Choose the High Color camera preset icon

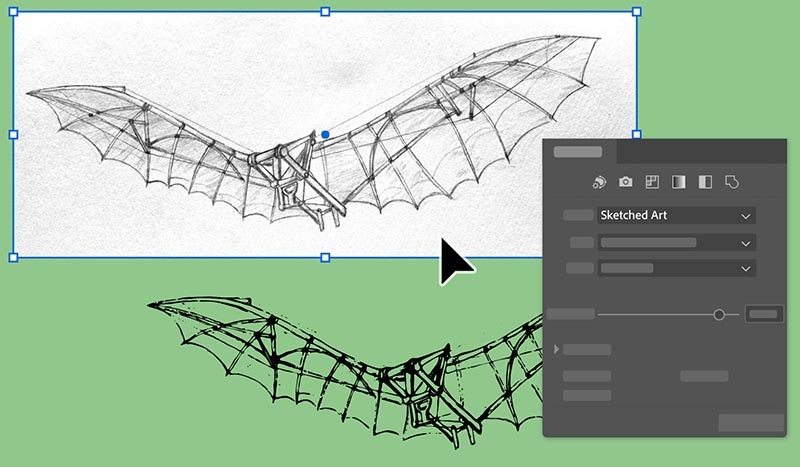(626, 182)
